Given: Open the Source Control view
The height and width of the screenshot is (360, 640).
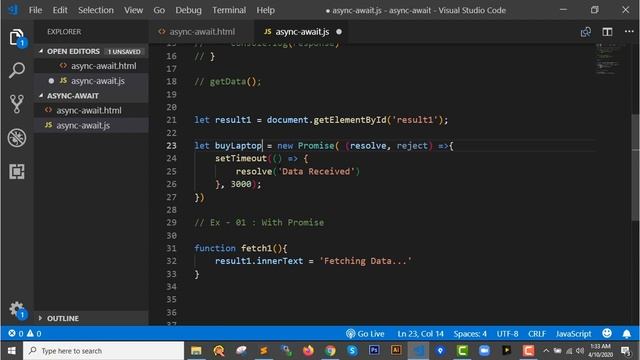Looking at the screenshot, I should pyautogui.click(x=17, y=104).
